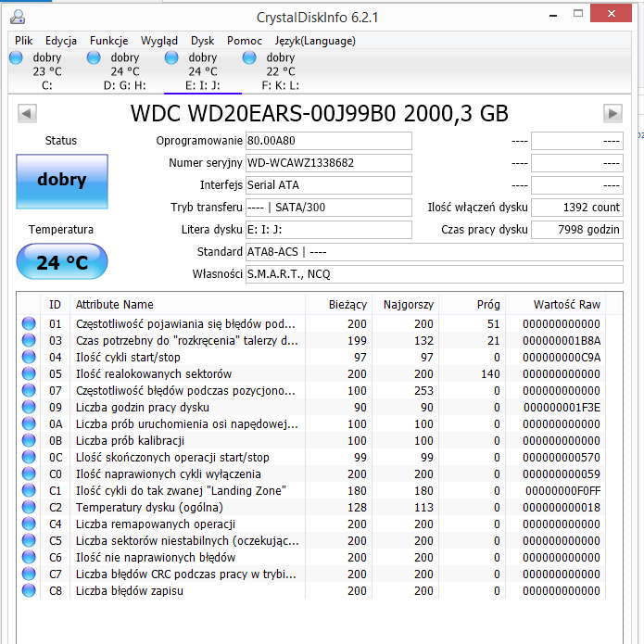The image size is (644, 644).
Task: Click status dot of attribute C5 row
Action: click(29, 540)
